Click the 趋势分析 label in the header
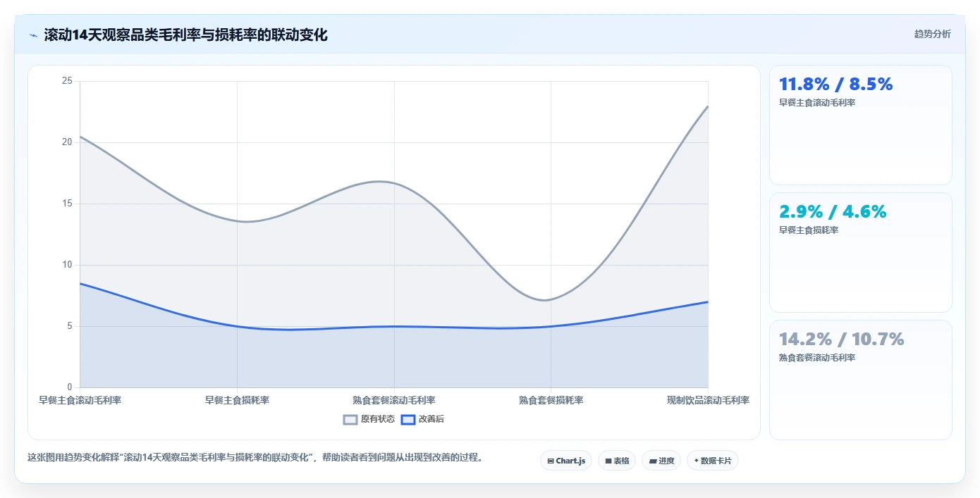Screen dimensions: 980x498 point(932,34)
